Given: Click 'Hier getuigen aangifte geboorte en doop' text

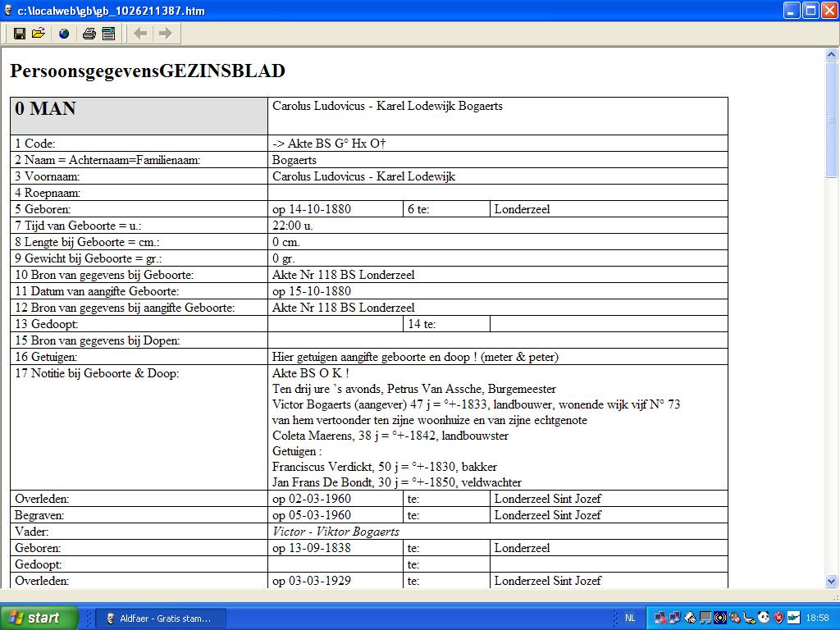Looking at the screenshot, I should 371,358.
